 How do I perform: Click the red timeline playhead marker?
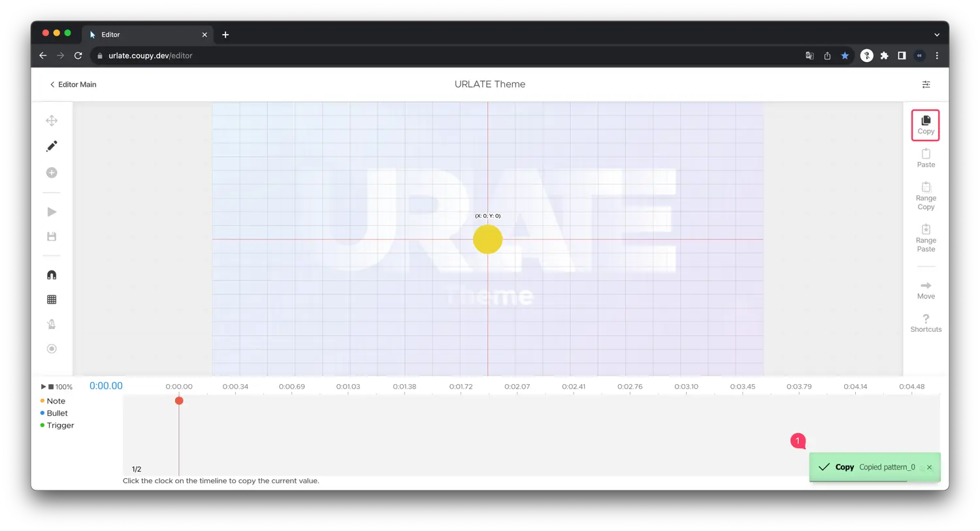pos(179,400)
